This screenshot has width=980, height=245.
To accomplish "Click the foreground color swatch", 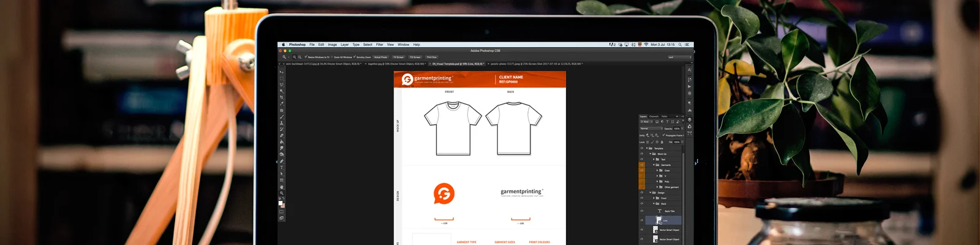I will 281,202.
